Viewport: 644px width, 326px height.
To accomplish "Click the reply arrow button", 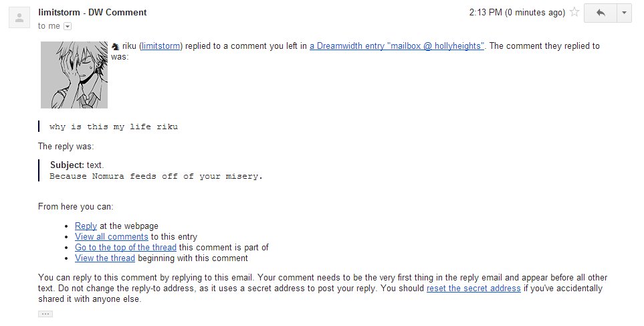I will 601,13.
